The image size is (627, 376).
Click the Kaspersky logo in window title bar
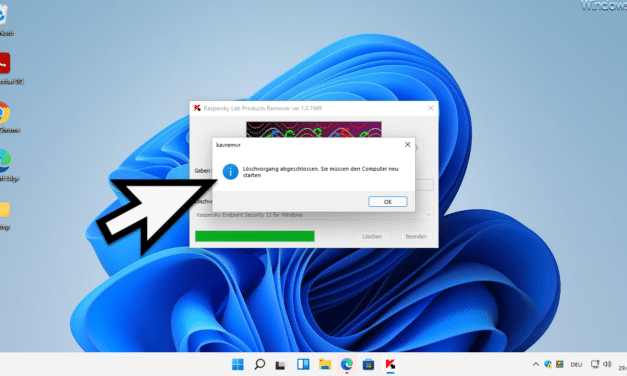pyautogui.click(x=197, y=108)
